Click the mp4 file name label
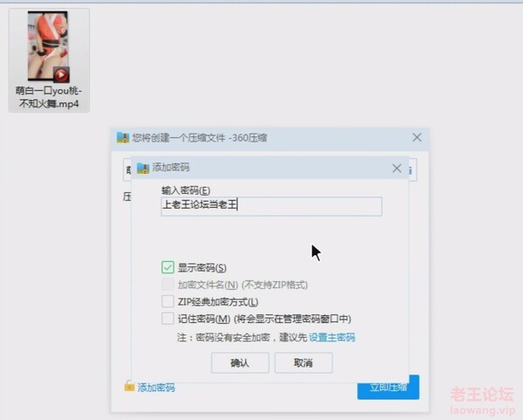523x420 pixels. point(49,97)
